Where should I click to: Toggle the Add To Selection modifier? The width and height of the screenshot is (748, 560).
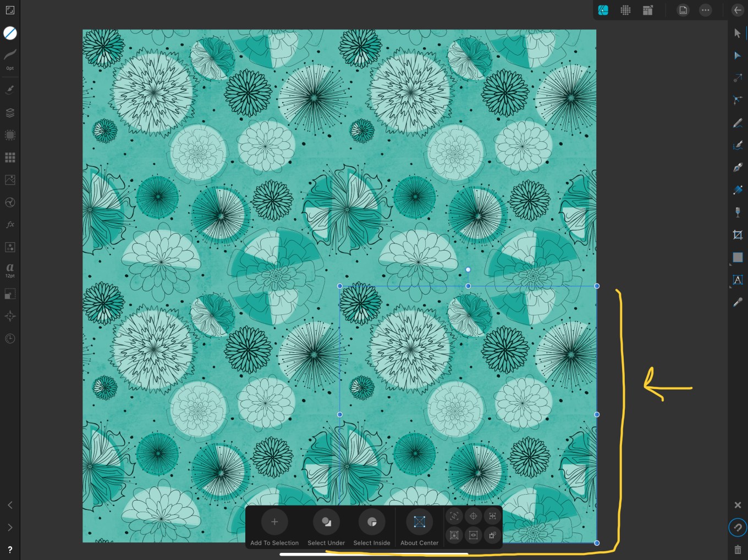pyautogui.click(x=274, y=522)
